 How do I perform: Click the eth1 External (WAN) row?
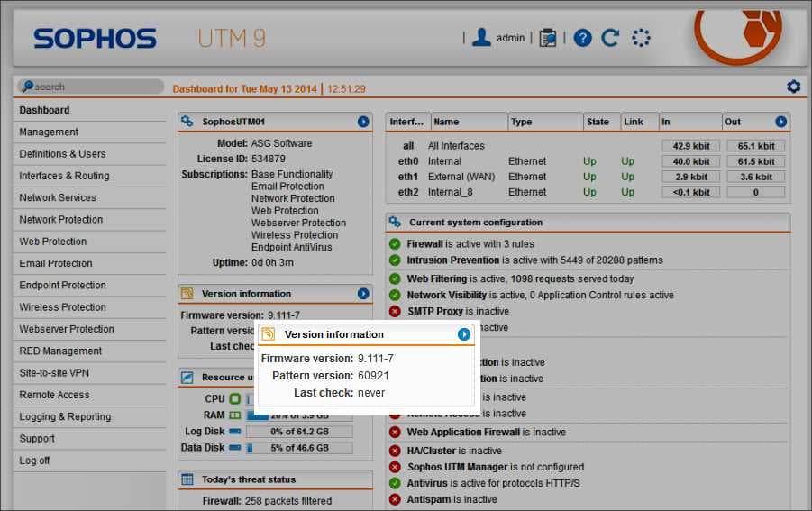pos(588,177)
